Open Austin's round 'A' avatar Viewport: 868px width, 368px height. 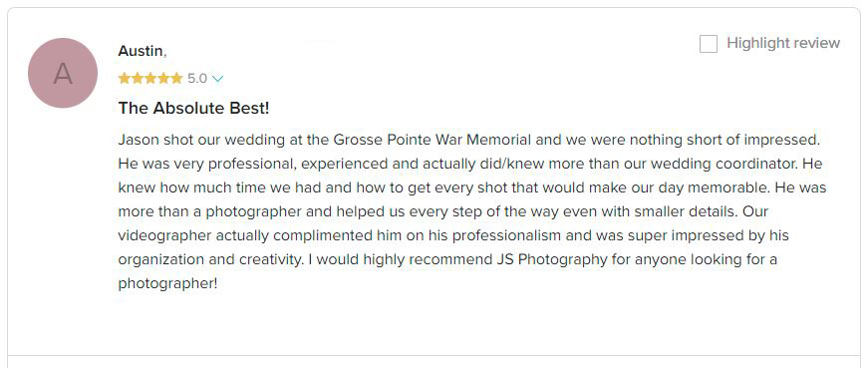tap(63, 73)
